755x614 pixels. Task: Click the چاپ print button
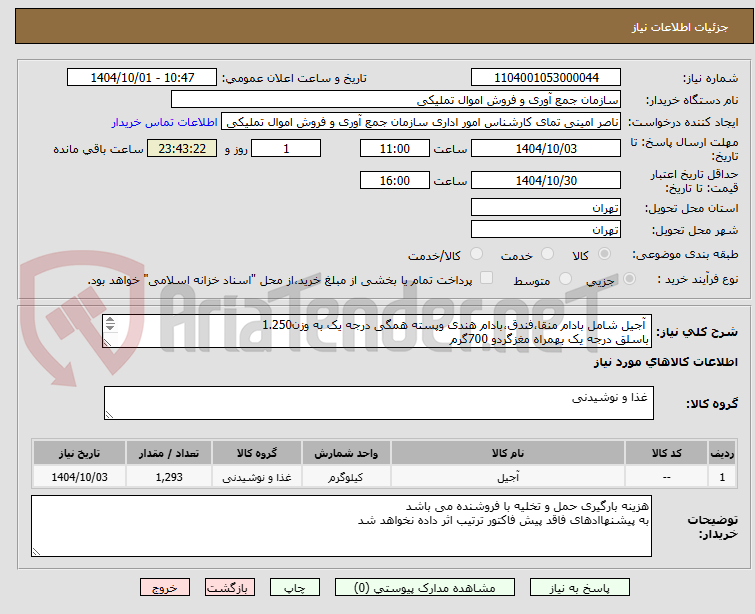coord(295,588)
